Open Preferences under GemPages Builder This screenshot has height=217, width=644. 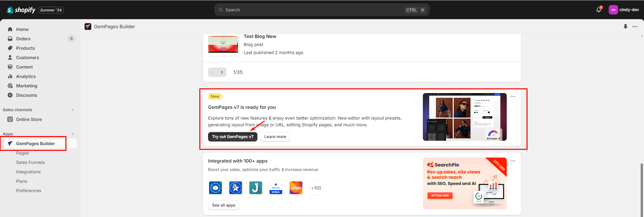(x=29, y=190)
